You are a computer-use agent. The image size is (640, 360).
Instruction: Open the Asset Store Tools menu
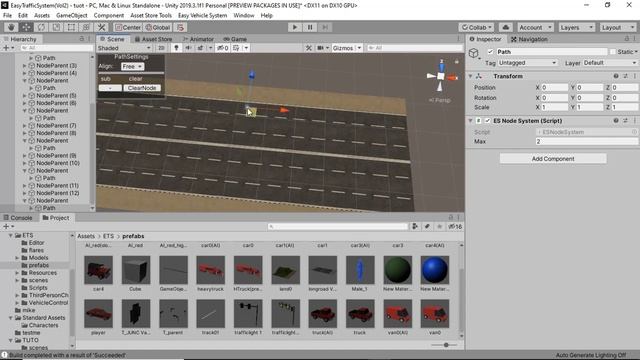[x=151, y=16]
